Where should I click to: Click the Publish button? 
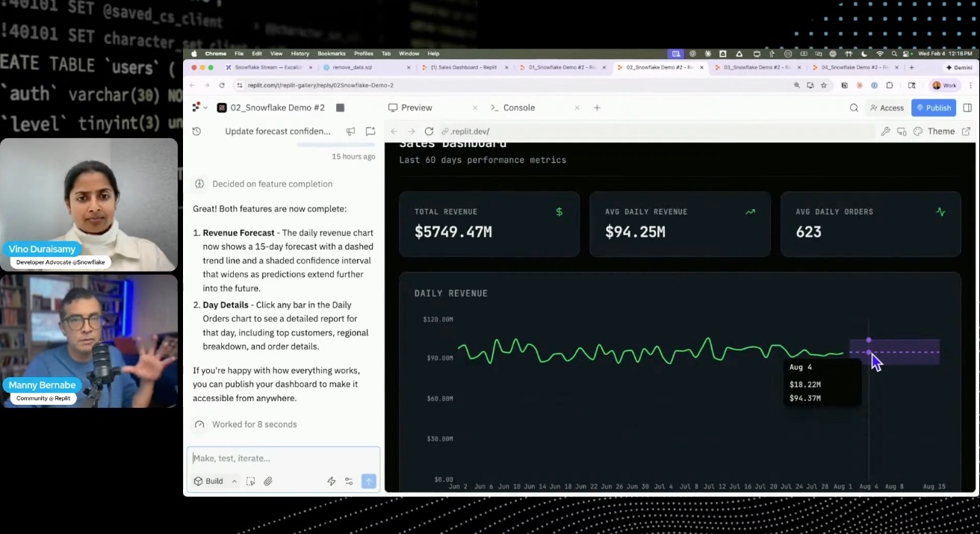coord(933,108)
